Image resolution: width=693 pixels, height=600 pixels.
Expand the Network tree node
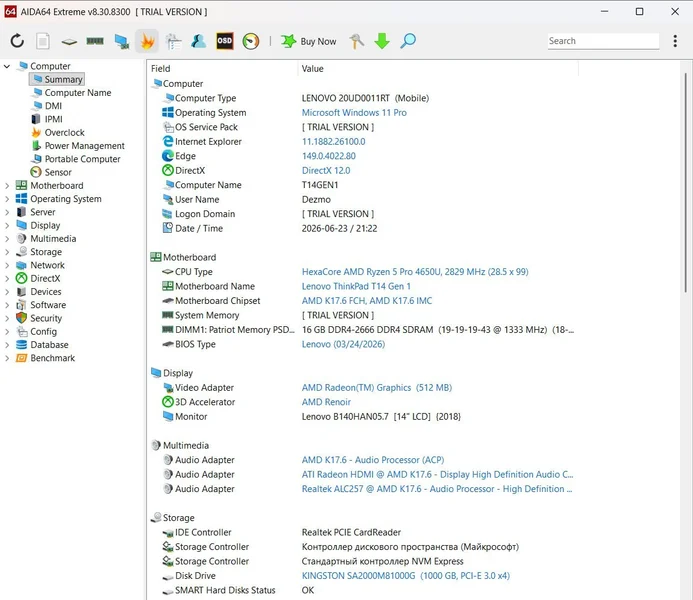[x=7, y=266]
